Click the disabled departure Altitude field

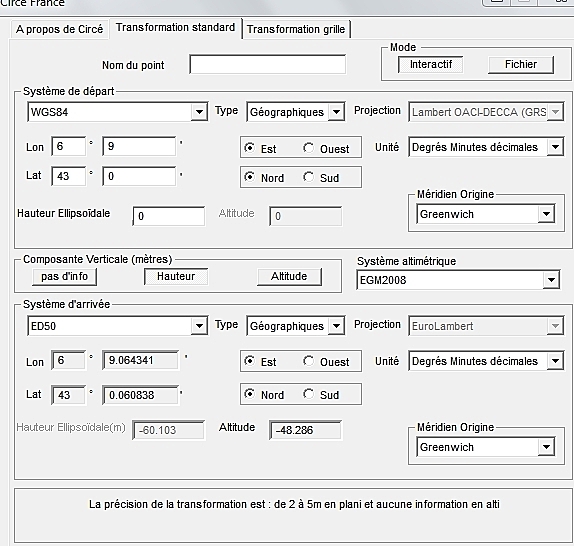[x=306, y=216]
